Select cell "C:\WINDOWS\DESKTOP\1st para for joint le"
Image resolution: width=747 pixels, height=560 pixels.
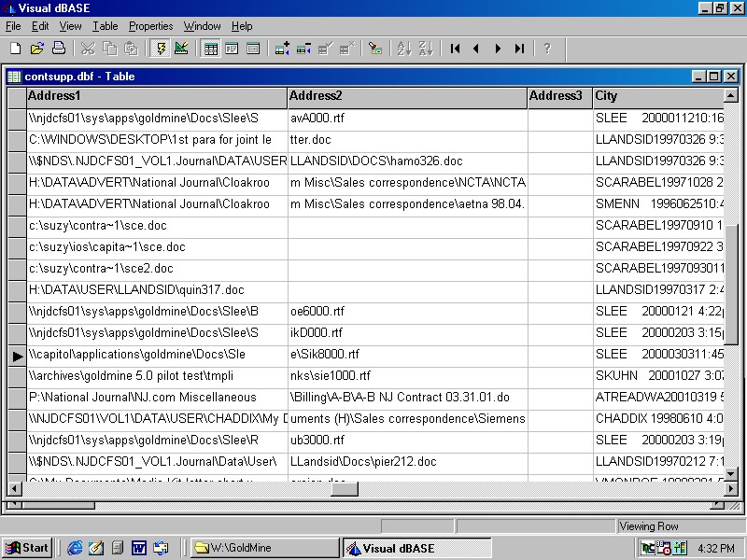click(x=157, y=140)
